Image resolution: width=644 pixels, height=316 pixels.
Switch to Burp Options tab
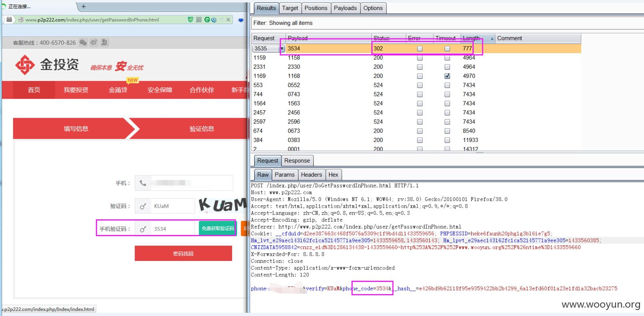pos(373,8)
